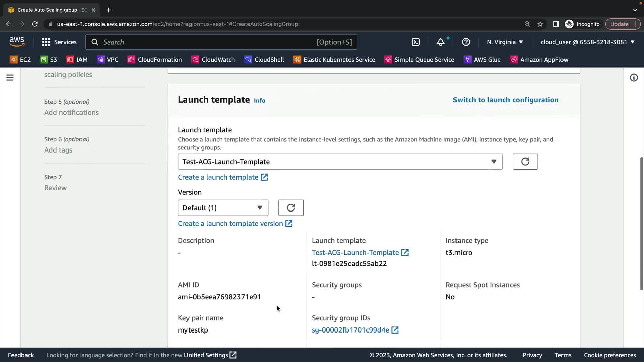The image size is (644, 362).
Task: Open the info panel icon at right
Action: 634,78
